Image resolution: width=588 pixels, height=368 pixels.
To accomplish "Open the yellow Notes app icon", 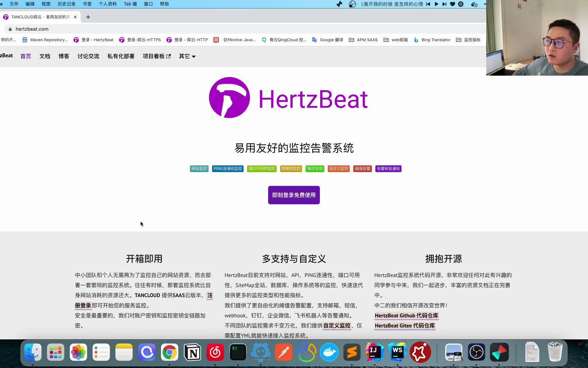I will [x=124, y=352].
